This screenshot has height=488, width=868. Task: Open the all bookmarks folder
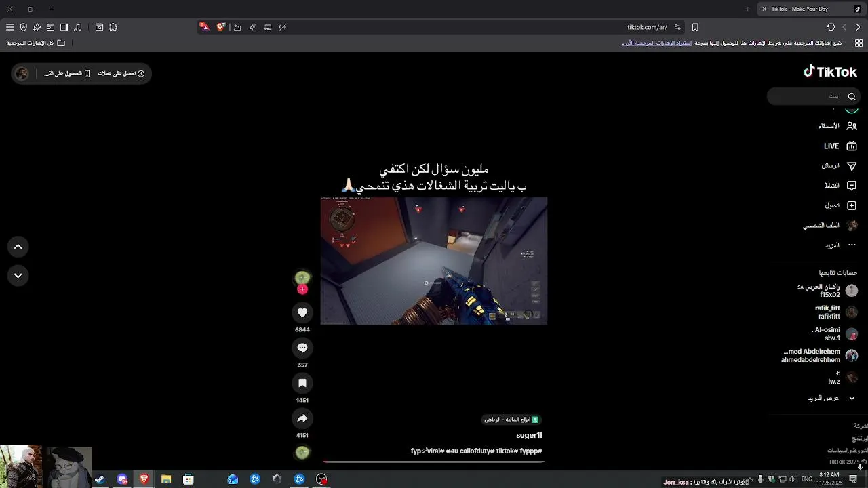36,43
